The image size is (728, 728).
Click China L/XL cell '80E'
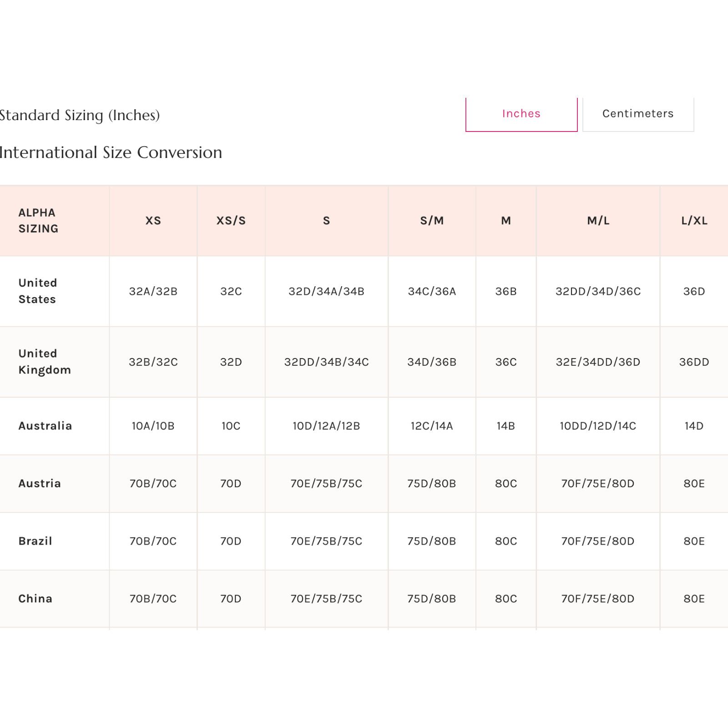694,599
